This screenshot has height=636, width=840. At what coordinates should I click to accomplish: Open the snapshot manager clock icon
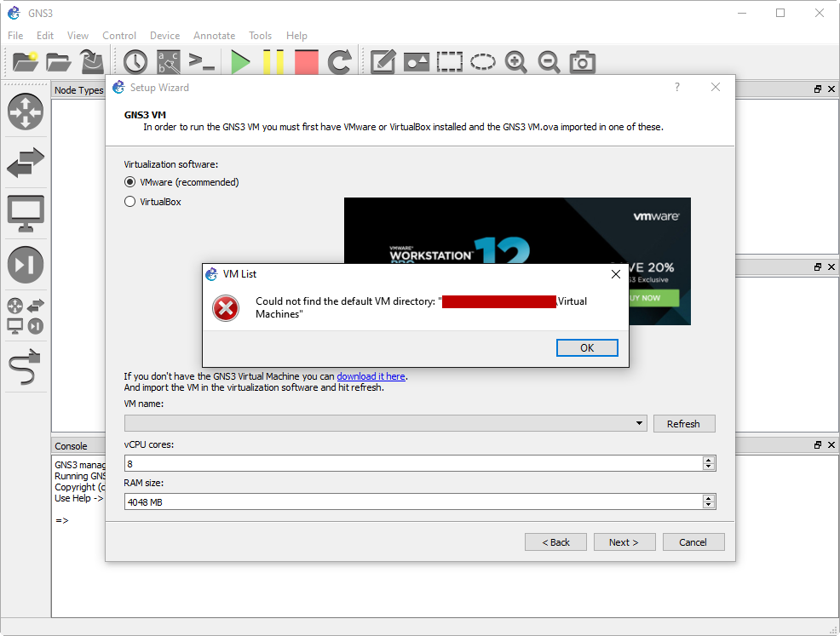[135, 61]
